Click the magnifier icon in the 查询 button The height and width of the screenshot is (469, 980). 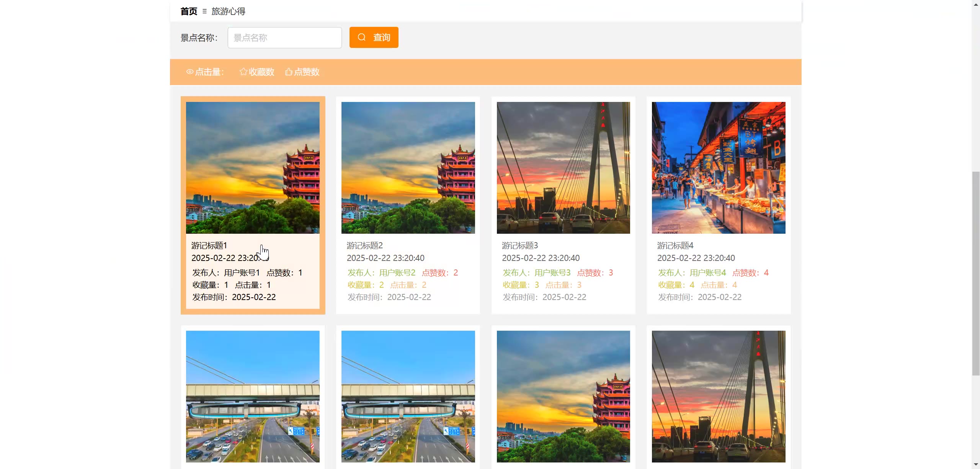362,37
